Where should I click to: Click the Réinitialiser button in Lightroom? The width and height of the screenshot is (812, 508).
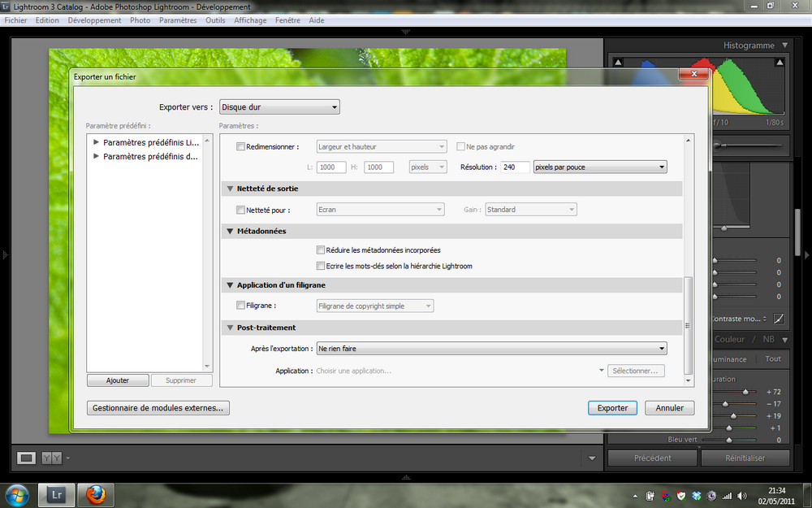point(745,458)
